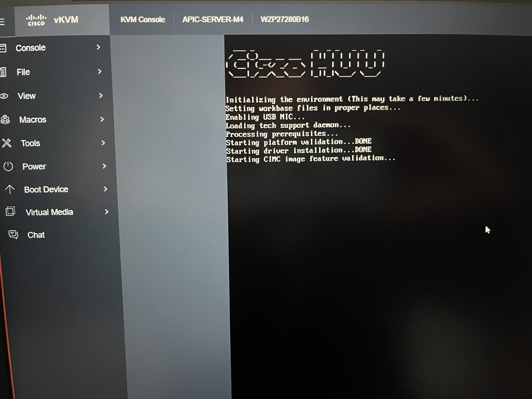Expand the File submenu chevron
This screenshot has width=532, height=399.
(x=100, y=71)
